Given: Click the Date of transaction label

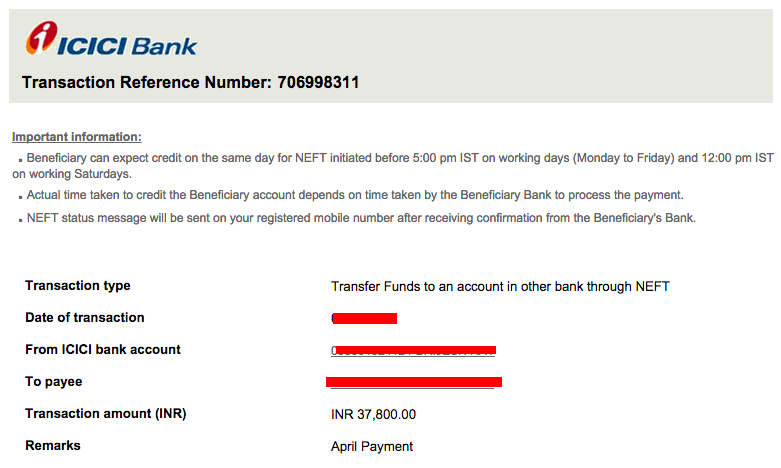Looking at the screenshot, I should [x=85, y=318].
